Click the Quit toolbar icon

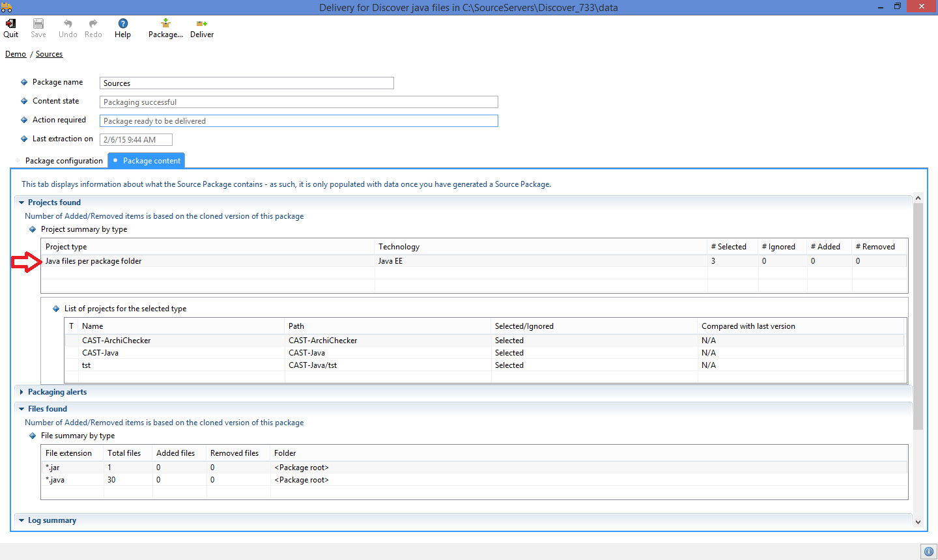coord(10,24)
